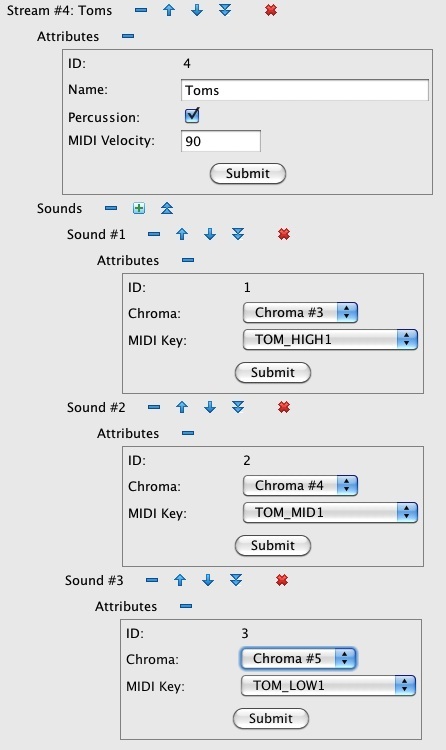446x750 pixels.
Task: Open Chroma #3 dropdown in Sound #1
Action: tap(300, 313)
